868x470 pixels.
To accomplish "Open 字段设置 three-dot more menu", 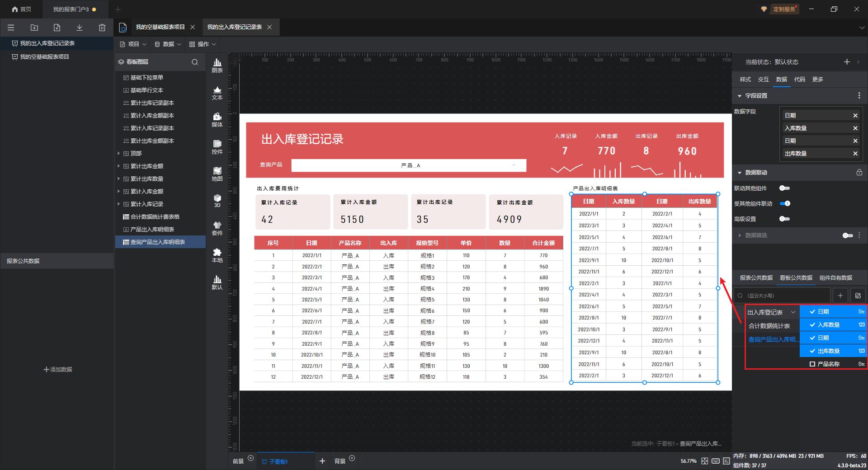I will tap(859, 96).
